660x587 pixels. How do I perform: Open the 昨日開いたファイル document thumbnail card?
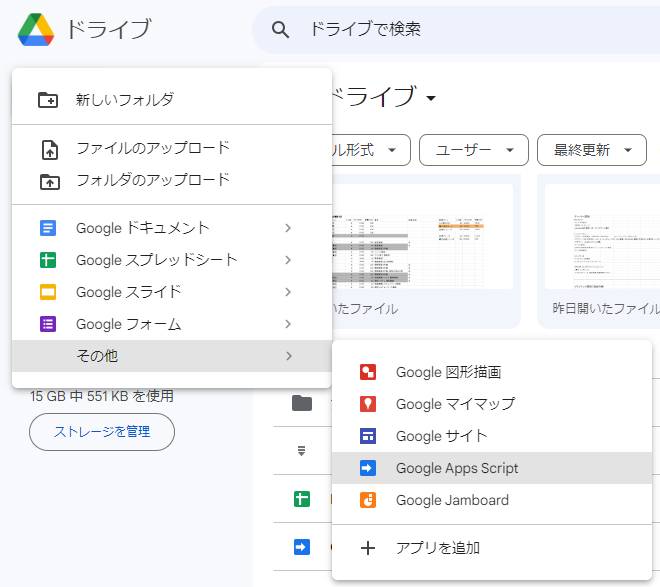tap(599, 251)
